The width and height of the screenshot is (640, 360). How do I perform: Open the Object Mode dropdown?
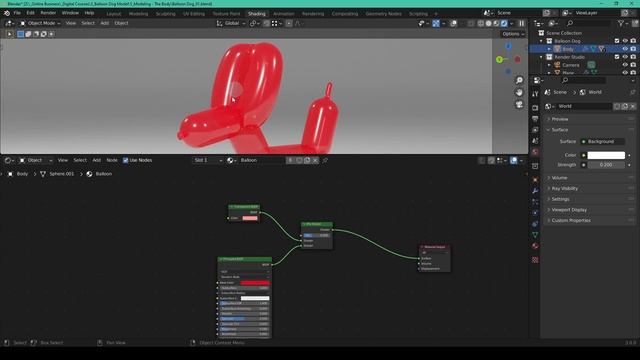40,23
